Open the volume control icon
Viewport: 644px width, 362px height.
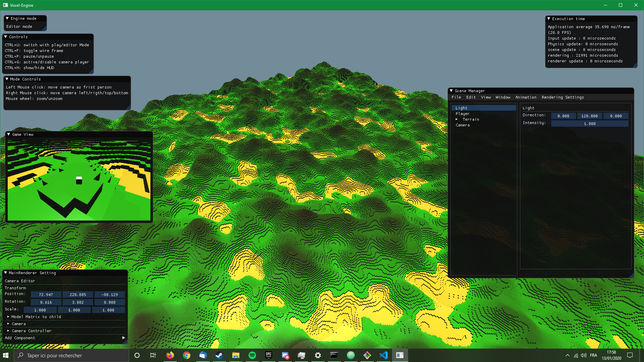[x=584, y=355]
